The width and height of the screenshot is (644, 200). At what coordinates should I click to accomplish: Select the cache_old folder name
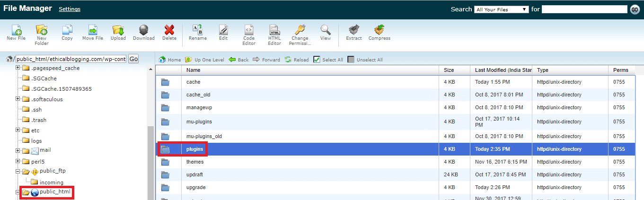[x=198, y=95]
